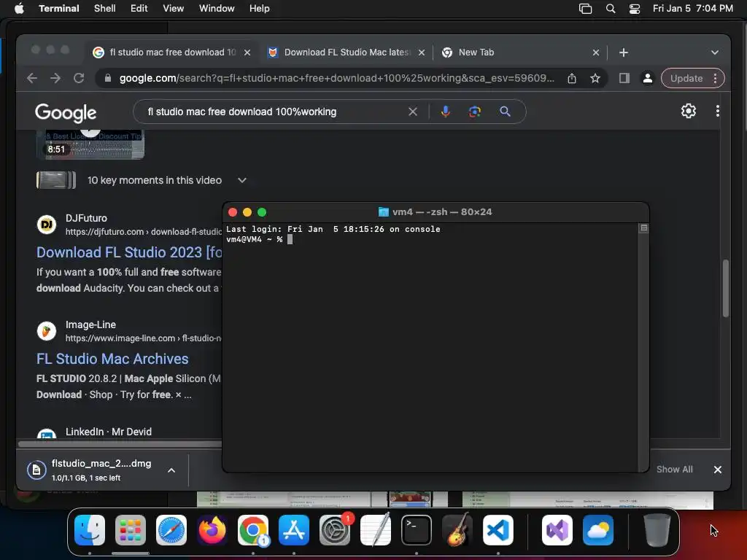
Task: Open the Chrome profile icon
Action: [x=648, y=78]
